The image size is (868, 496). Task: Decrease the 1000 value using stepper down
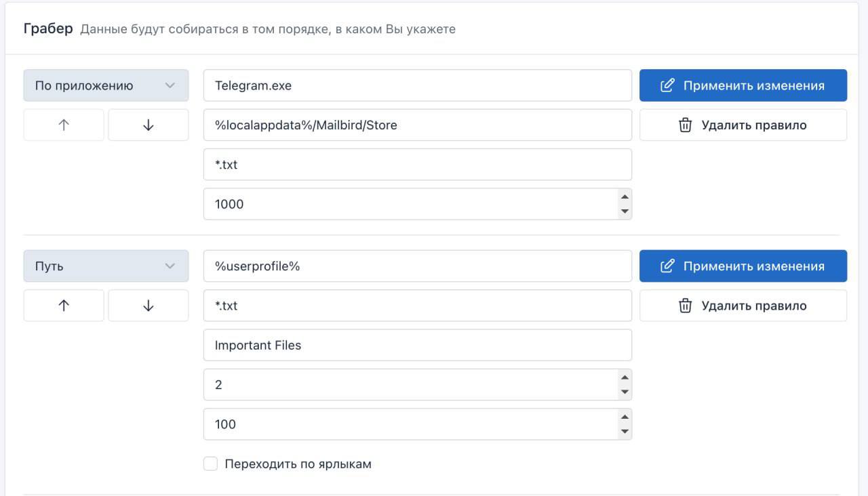[x=625, y=211]
